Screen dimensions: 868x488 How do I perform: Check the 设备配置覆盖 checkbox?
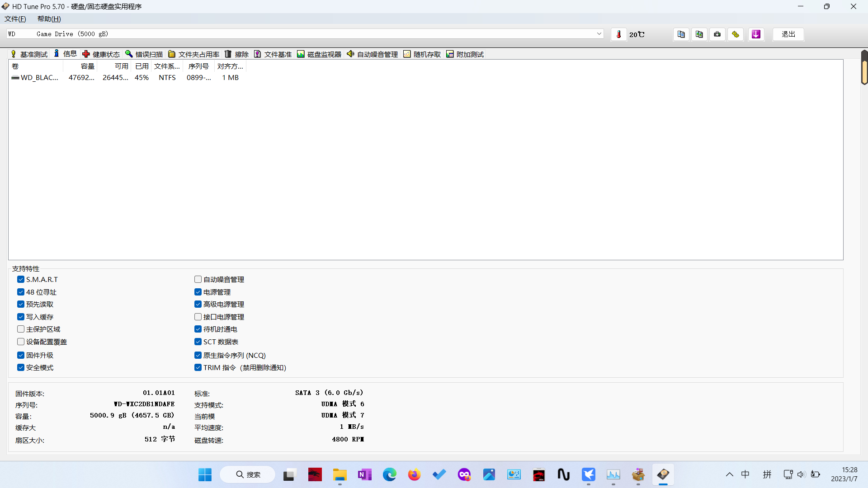point(21,342)
